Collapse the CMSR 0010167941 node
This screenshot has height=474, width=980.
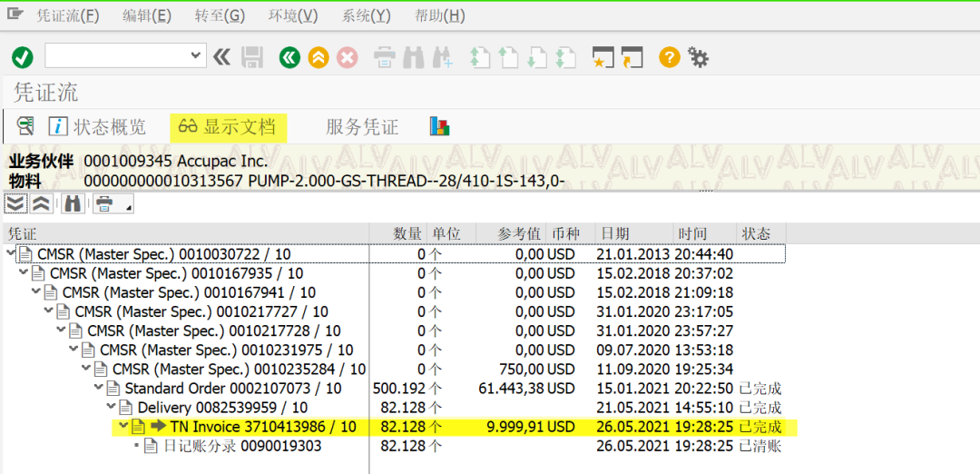(x=35, y=291)
